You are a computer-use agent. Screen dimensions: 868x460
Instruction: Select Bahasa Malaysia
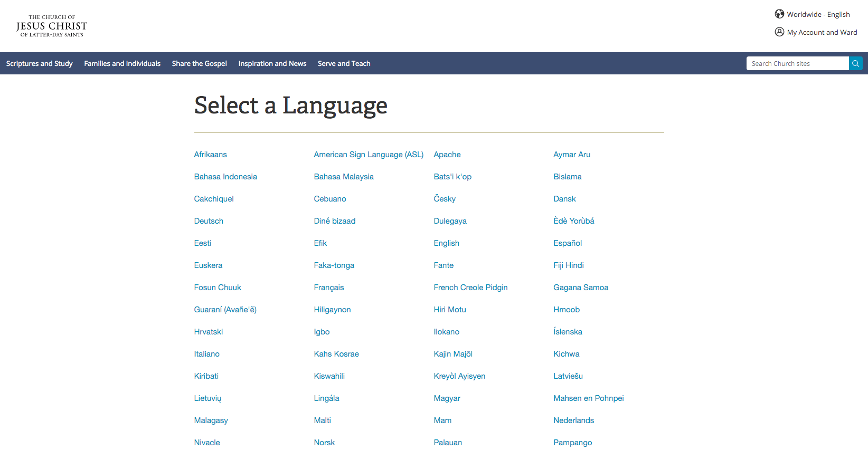tap(344, 177)
